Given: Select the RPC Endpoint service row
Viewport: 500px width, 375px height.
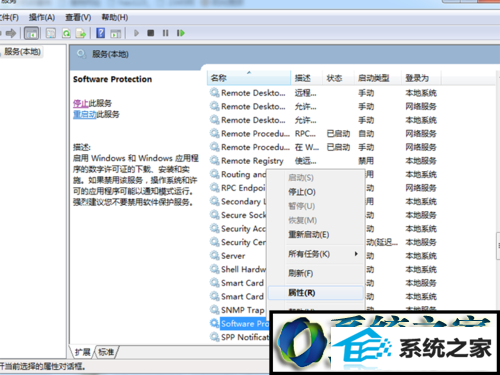Looking at the screenshot, I should coord(237,188).
